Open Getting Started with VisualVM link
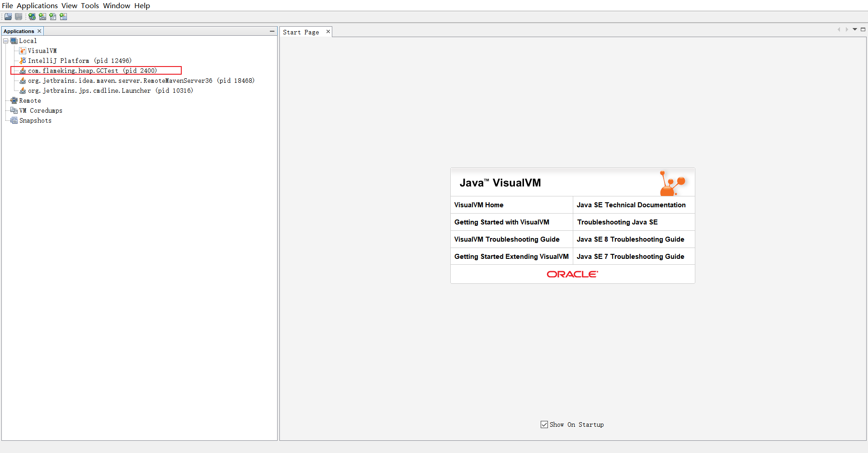Screen dimensions: 868x453 click(x=502, y=222)
